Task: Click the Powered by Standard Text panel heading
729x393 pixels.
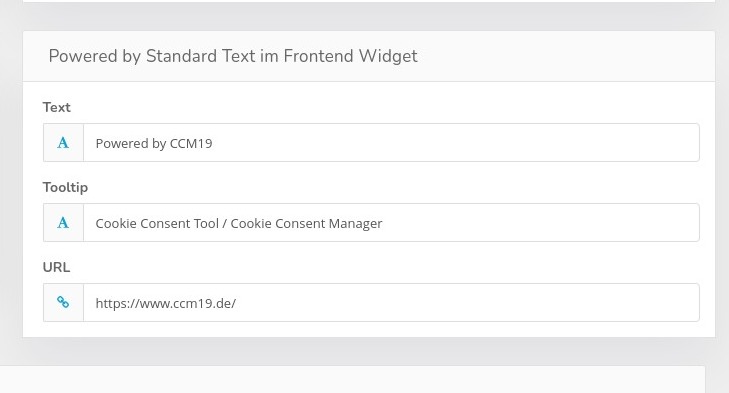Action: click(x=233, y=56)
